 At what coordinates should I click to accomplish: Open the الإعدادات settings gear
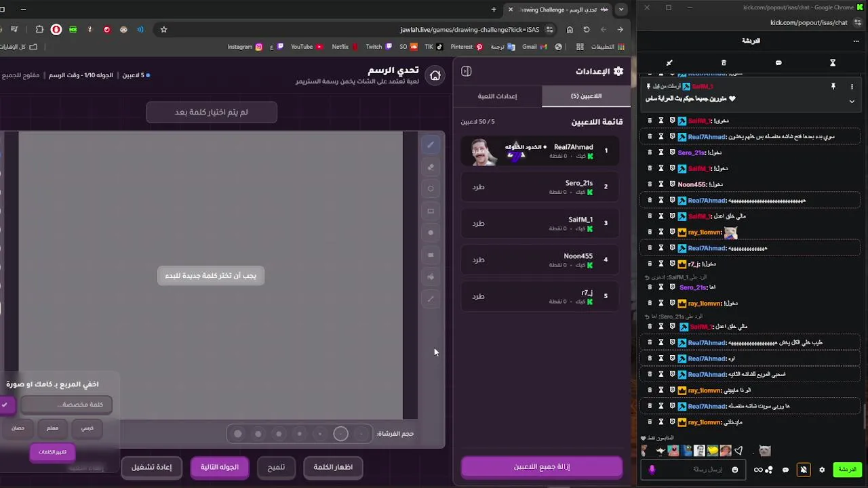coord(618,71)
